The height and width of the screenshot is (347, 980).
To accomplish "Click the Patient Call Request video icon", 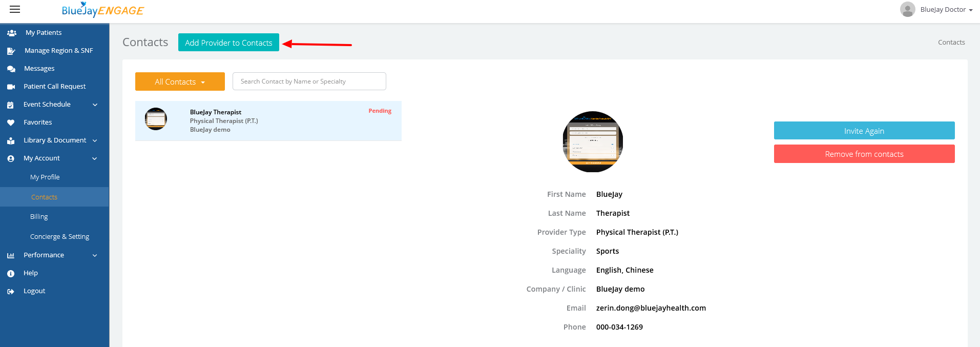I will tap(11, 87).
